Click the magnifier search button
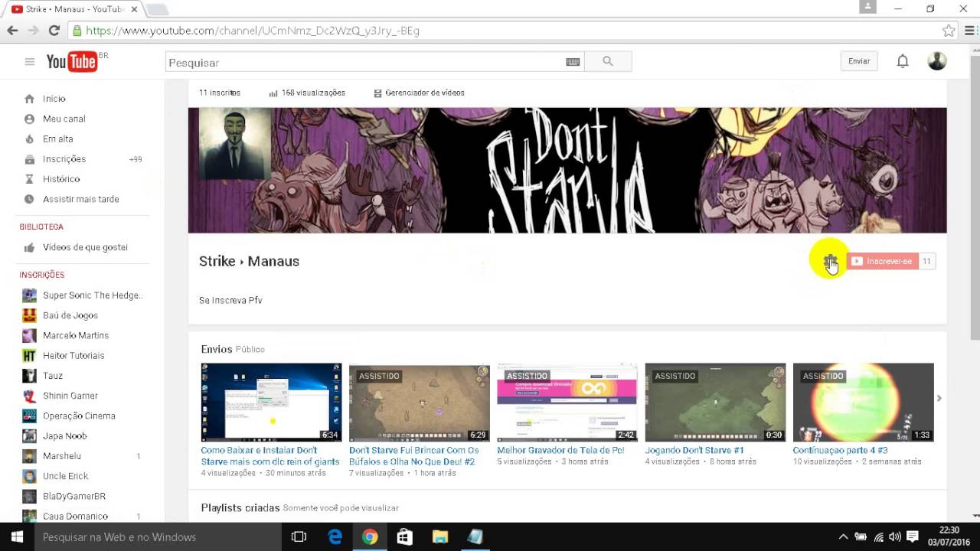The image size is (980, 551). pyautogui.click(x=608, y=62)
